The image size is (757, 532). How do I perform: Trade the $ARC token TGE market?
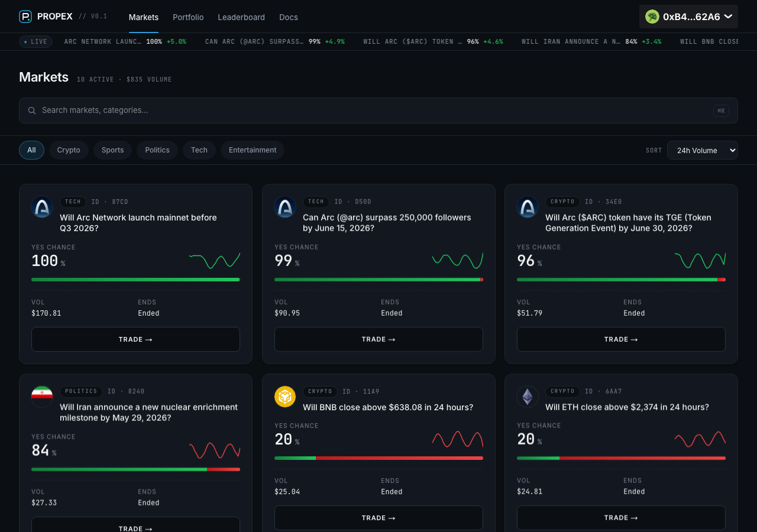pyautogui.click(x=621, y=339)
